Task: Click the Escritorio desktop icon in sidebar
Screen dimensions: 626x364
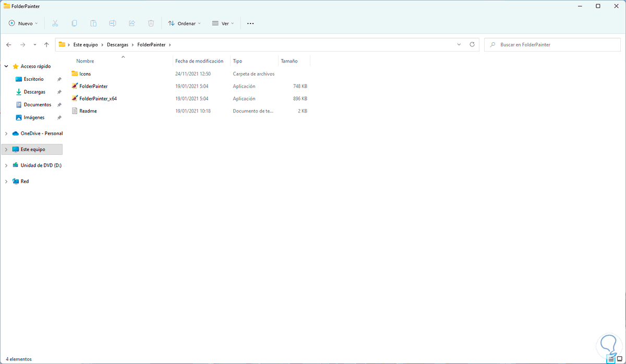Action: pyautogui.click(x=19, y=79)
